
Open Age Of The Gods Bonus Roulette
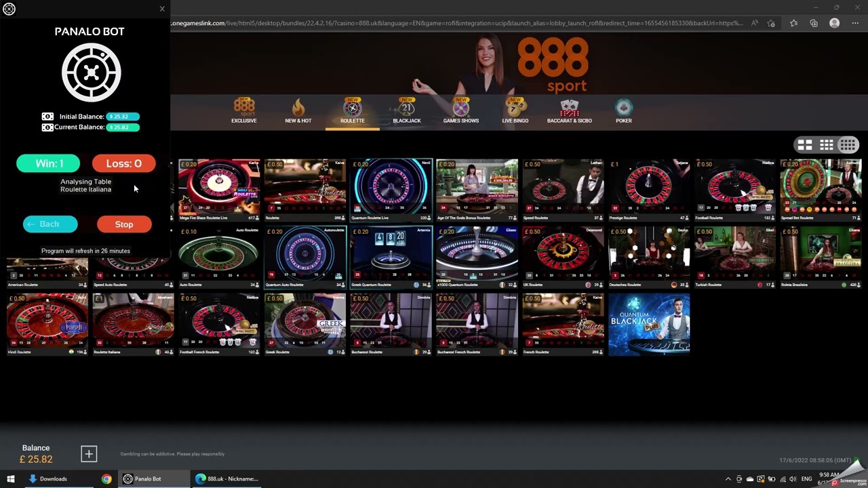(477, 190)
